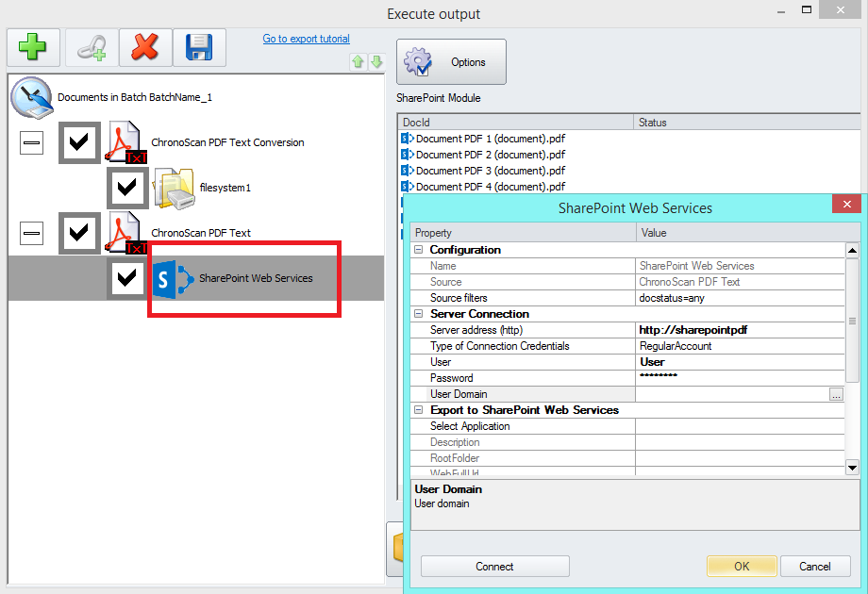Select the ChronoScan PDF Text tree label
The height and width of the screenshot is (594, 868).
[201, 234]
